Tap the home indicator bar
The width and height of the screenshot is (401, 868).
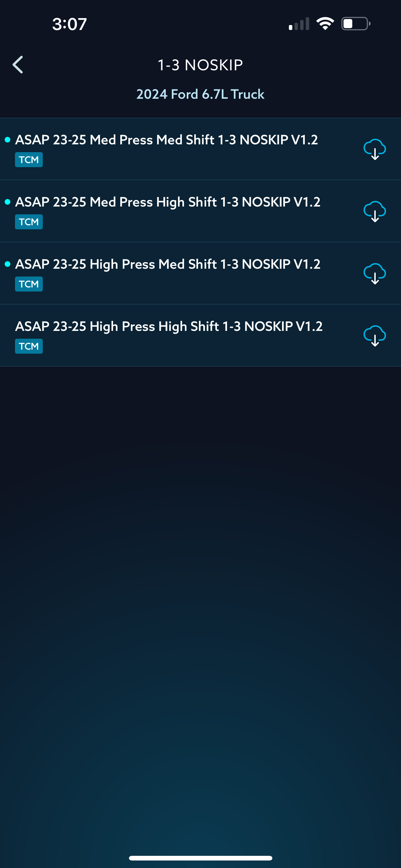(x=200, y=858)
